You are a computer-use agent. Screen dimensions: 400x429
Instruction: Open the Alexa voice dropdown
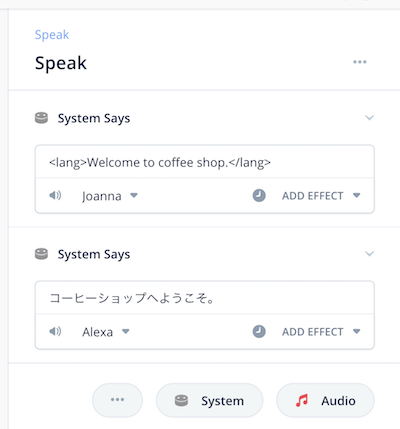pos(106,332)
